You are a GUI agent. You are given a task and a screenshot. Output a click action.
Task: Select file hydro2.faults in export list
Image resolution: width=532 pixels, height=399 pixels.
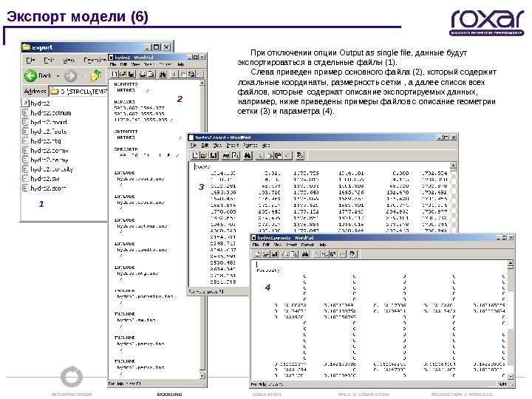[x=44, y=132]
